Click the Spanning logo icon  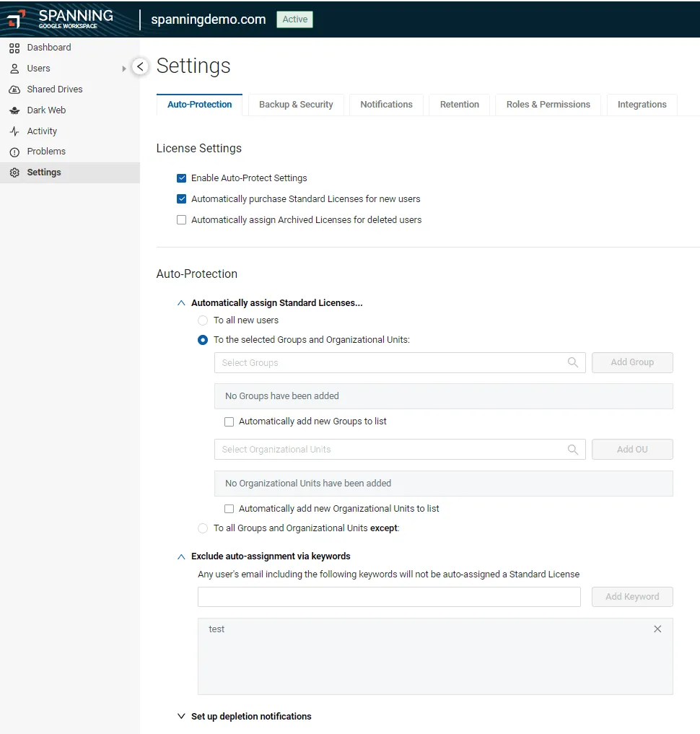coord(17,19)
